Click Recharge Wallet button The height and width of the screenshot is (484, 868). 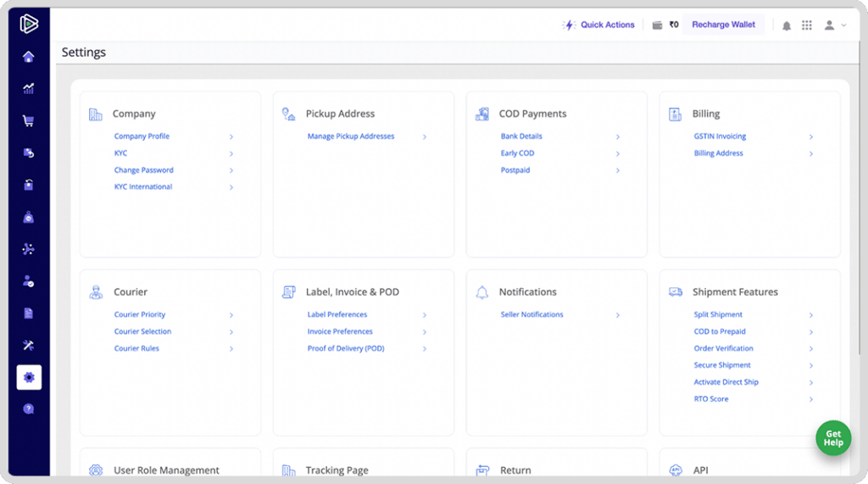click(723, 25)
